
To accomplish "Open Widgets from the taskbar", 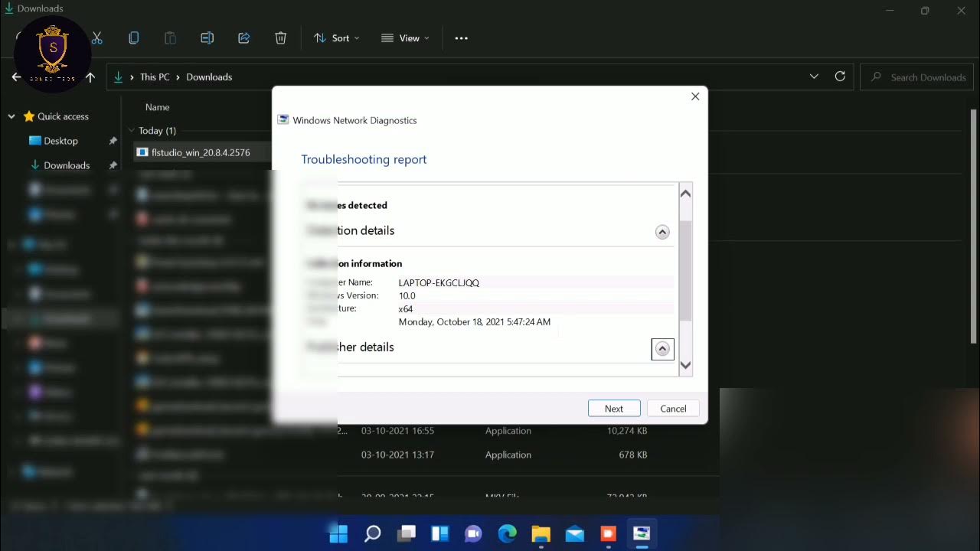I will [439, 533].
